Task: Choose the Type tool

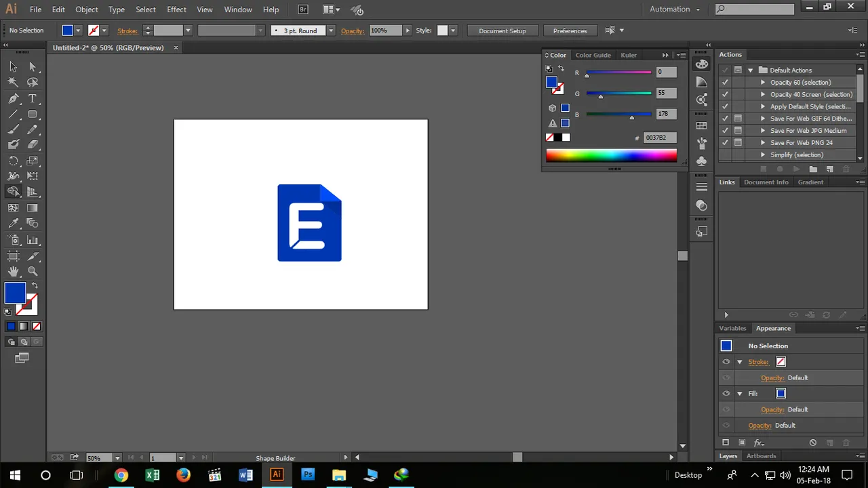Action: [x=32, y=99]
